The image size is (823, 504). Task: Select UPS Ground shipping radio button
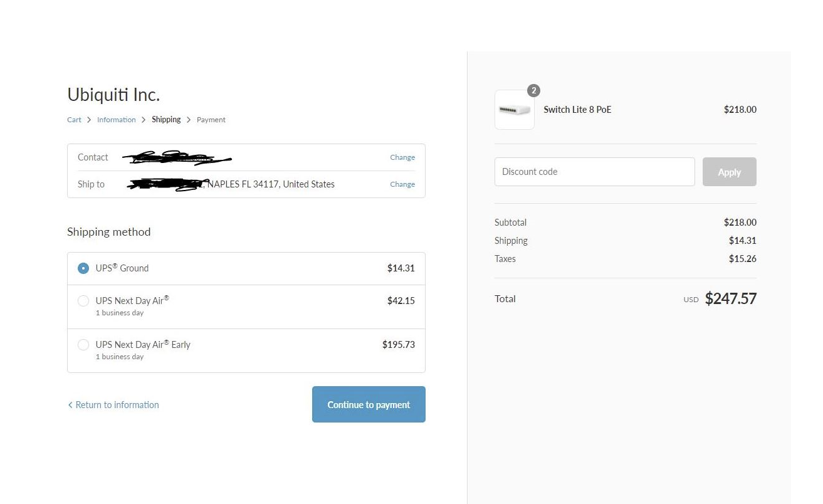(83, 268)
